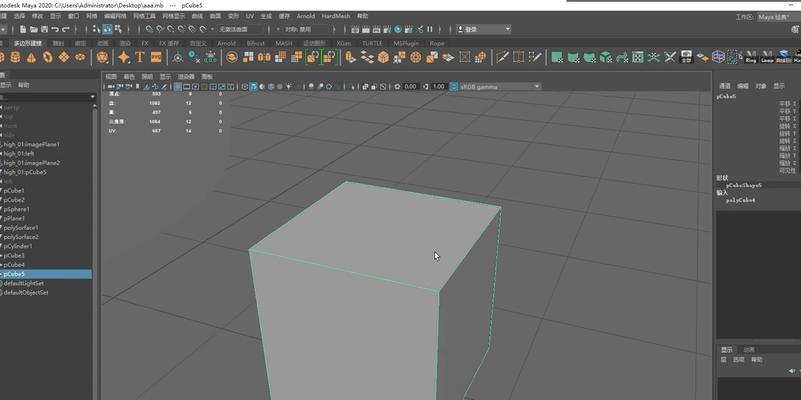Switch to the MASH shelf tab
801x400 pixels.
(284, 43)
